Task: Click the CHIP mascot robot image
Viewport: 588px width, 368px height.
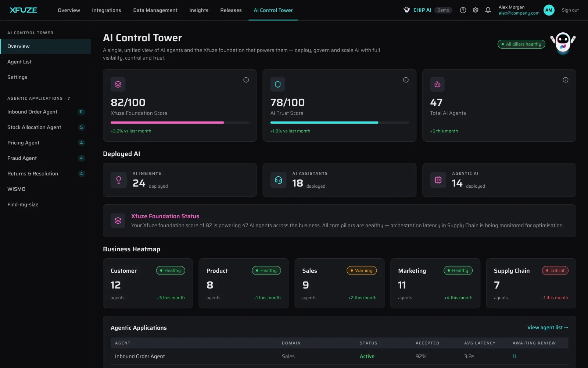Action: pyautogui.click(x=563, y=43)
